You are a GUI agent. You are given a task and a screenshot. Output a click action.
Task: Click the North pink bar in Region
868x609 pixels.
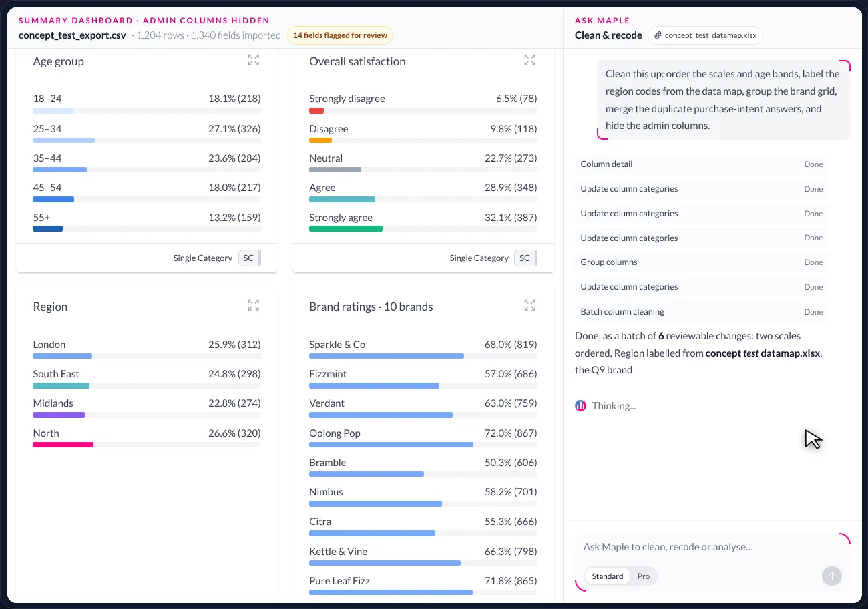click(x=63, y=444)
